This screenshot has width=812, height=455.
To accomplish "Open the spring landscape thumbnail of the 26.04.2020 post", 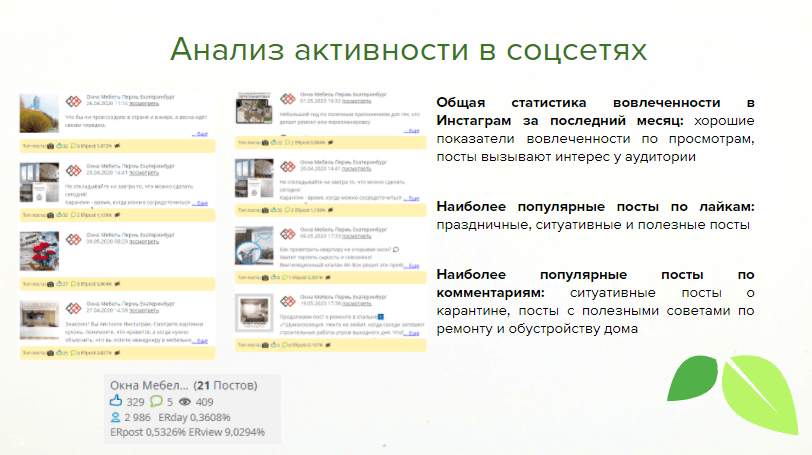I will [x=39, y=113].
